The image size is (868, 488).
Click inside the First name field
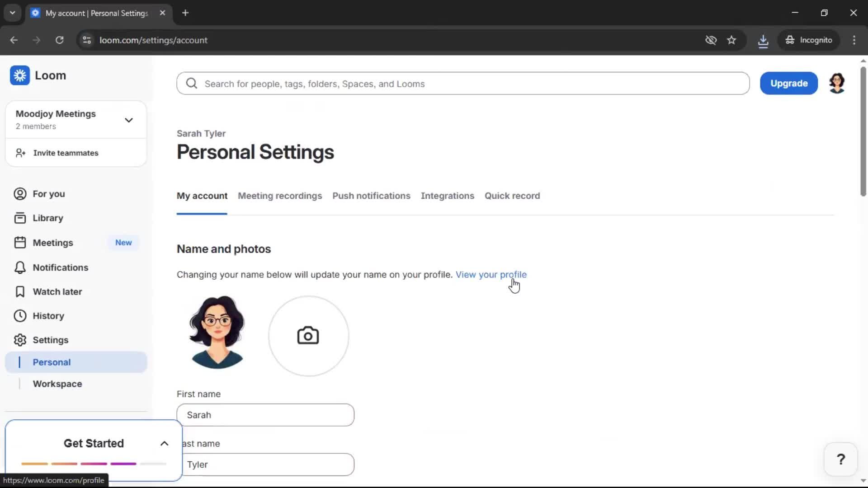(x=266, y=415)
